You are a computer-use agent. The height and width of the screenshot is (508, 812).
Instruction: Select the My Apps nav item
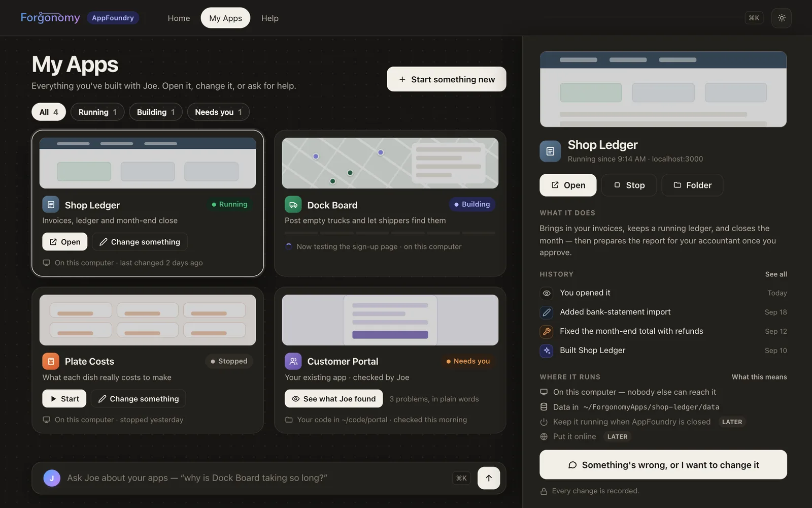(225, 18)
